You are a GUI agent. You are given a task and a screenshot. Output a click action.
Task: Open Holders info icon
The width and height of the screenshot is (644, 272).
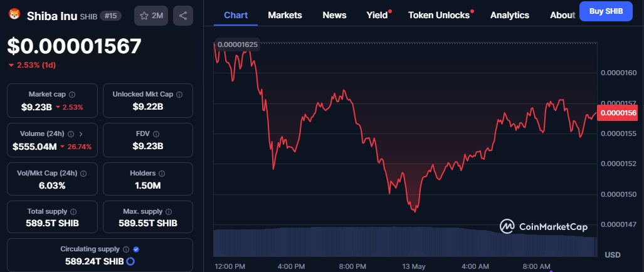(162, 173)
